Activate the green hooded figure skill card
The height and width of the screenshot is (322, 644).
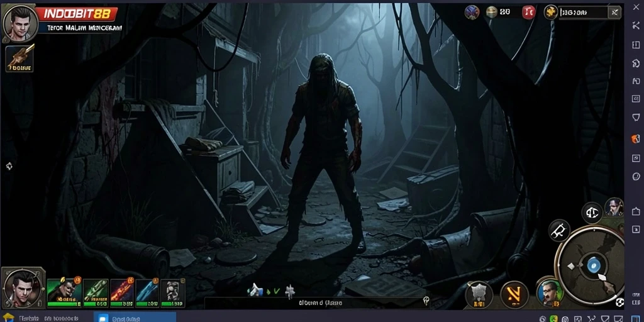click(x=64, y=292)
